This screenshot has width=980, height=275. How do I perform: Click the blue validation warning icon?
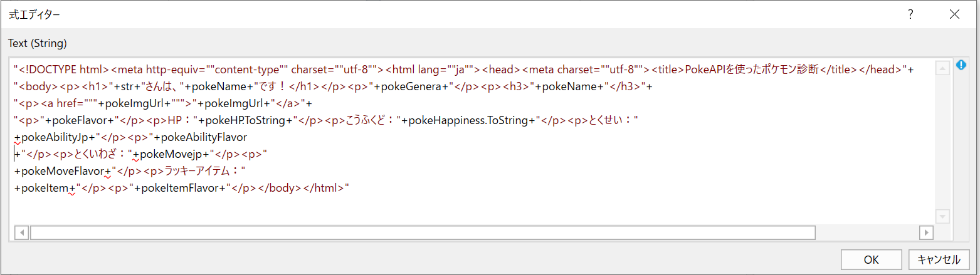pos(961,65)
